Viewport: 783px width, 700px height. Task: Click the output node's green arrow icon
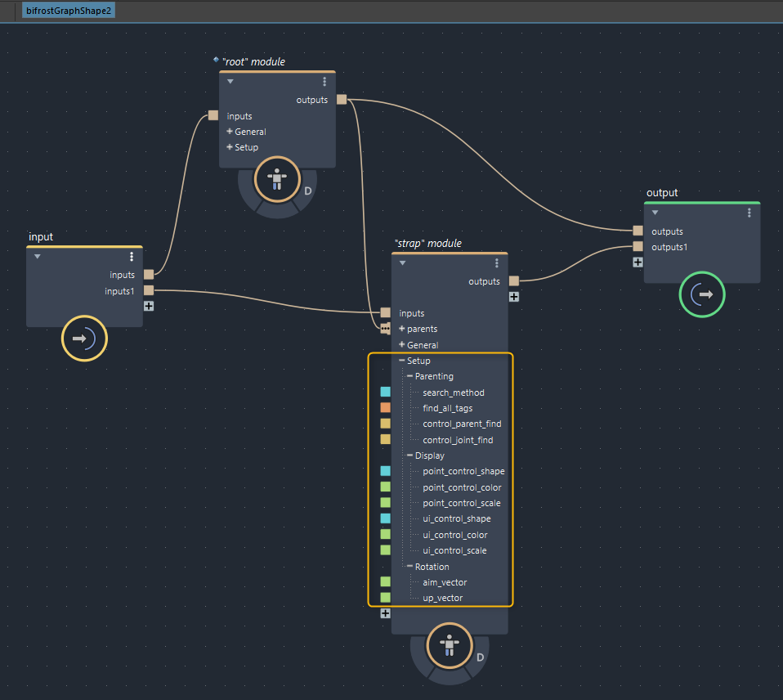[702, 294]
